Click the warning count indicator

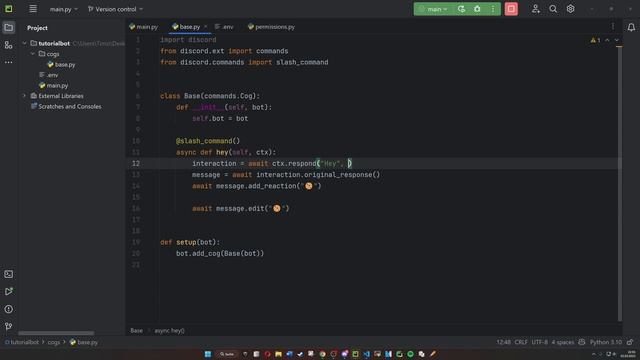pos(595,40)
